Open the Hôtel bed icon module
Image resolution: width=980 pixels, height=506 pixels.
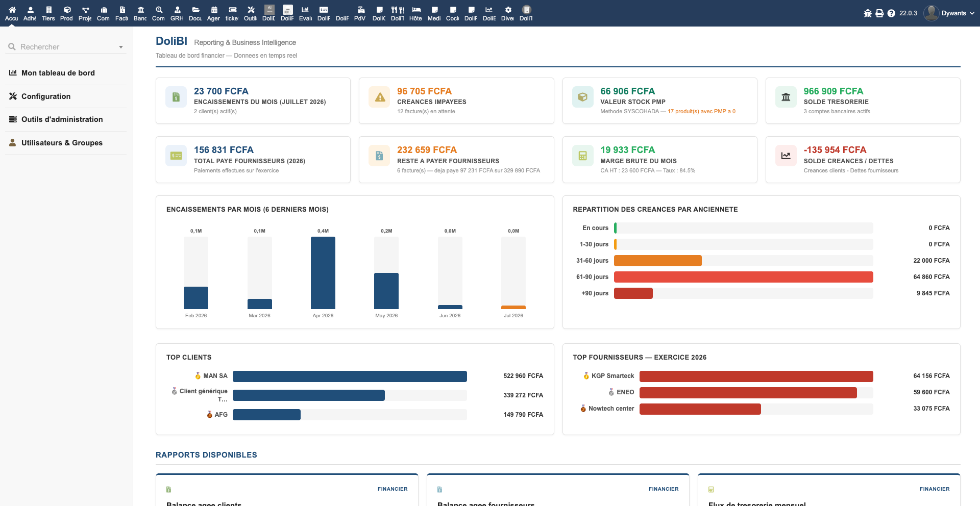pyautogui.click(x=416, y=13)
